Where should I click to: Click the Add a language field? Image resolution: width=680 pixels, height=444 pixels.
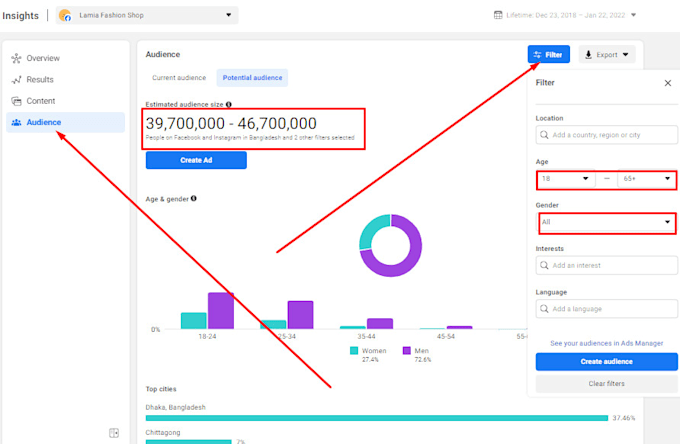(x=606, y=309)
